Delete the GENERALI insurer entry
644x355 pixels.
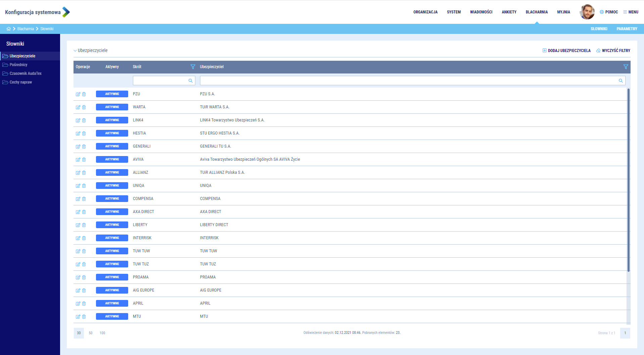click(84, 147)
